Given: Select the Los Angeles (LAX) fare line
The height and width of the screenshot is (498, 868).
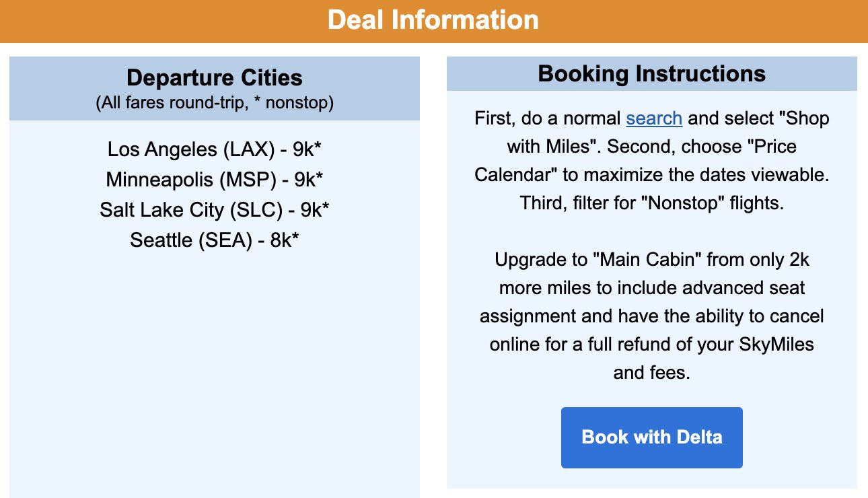Looking at the screenshot, I should (215, 149).
